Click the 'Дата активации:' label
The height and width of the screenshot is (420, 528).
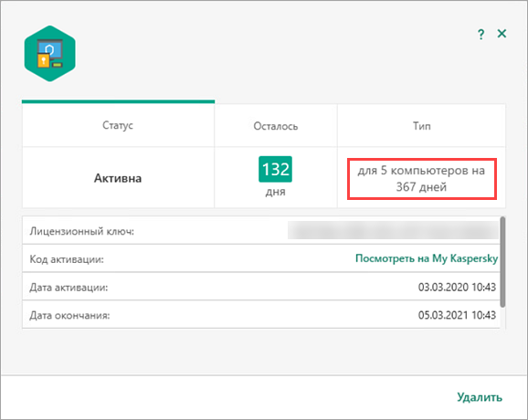(x=69, y=288)
